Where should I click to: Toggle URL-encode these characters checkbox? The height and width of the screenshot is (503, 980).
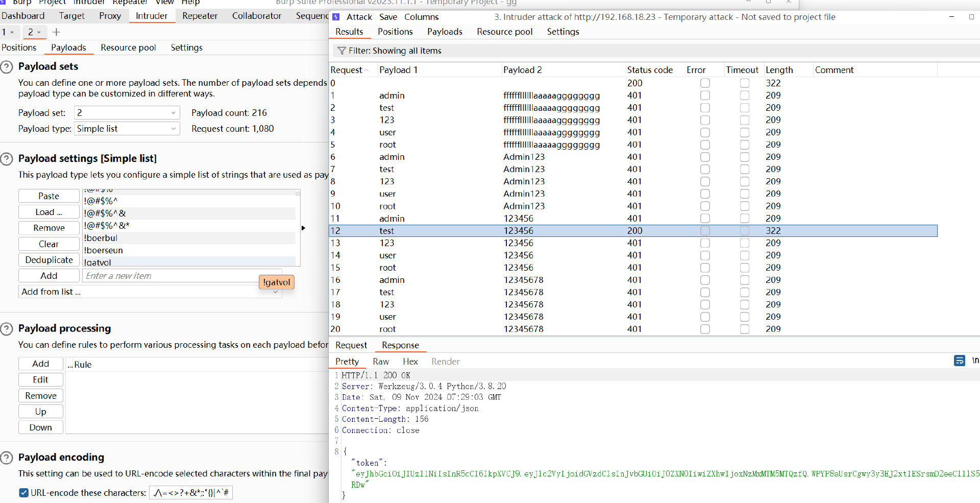coord(23,493)
